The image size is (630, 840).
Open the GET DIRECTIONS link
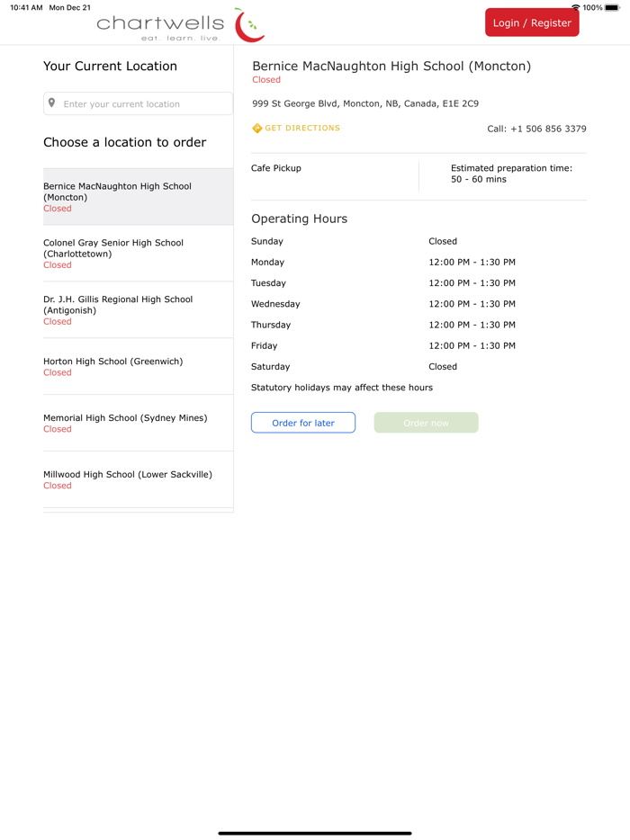pos(302,129)
